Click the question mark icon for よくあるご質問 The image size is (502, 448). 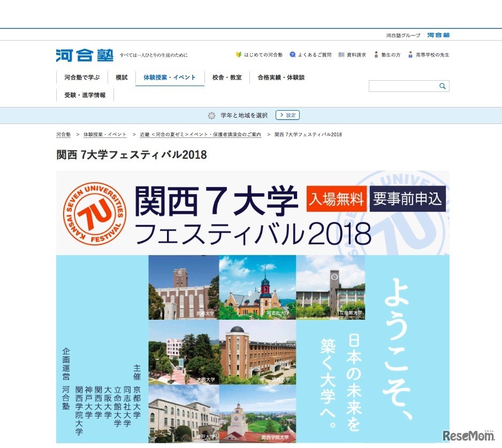click(292, 54)
